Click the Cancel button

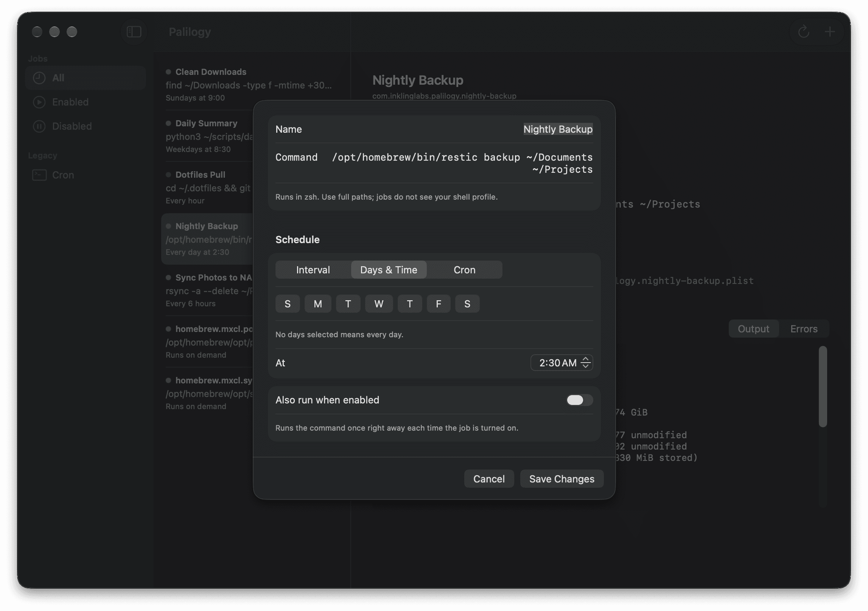[x=489, y=479]
